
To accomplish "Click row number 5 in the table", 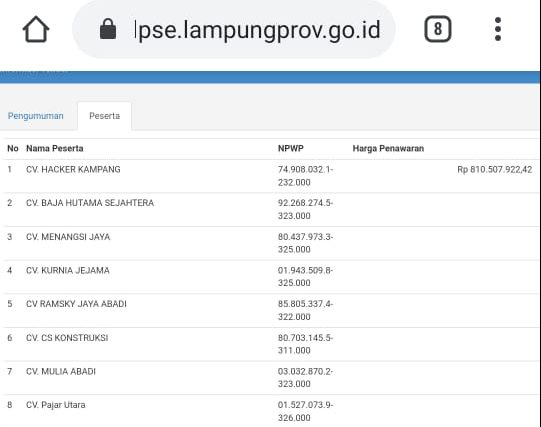I will click(x=10, y=304).
